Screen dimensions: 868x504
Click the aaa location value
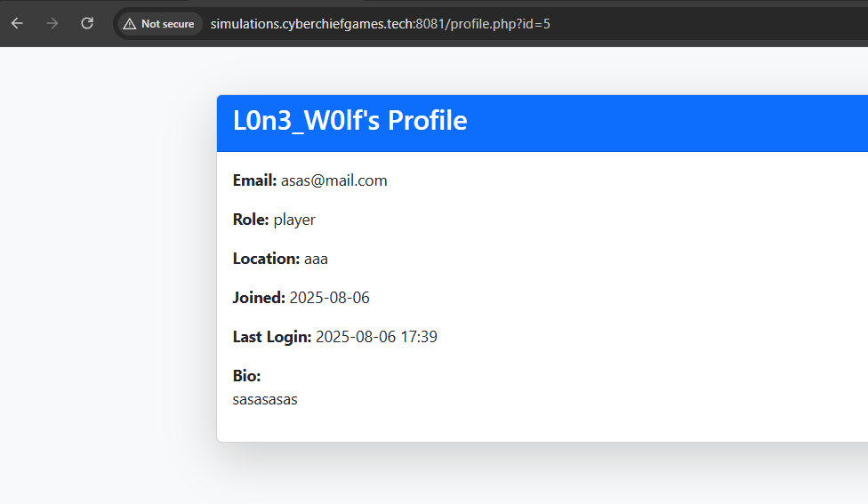pos(316,259)
